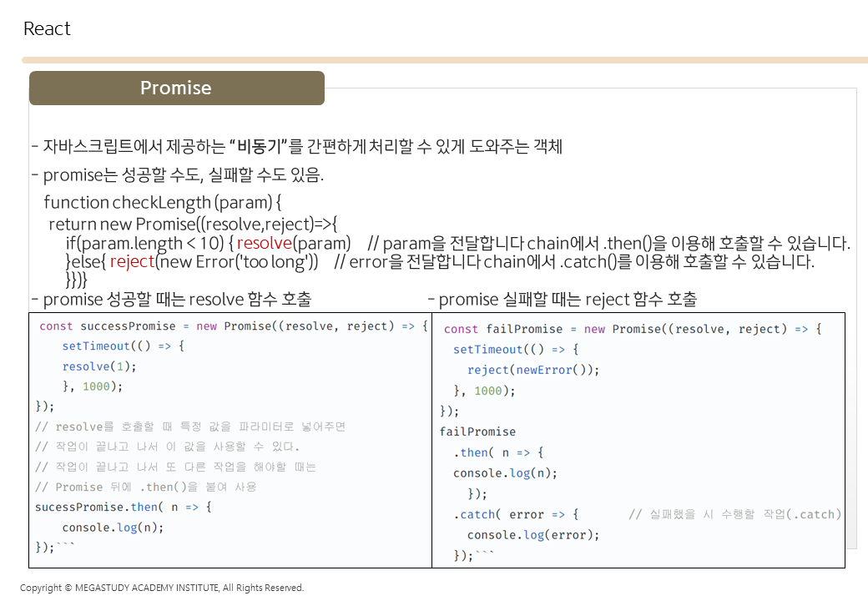Click heading "promise 실패할 때는 reject 함수 호출"
Screen dimensions: 868x601
(562, 300)
